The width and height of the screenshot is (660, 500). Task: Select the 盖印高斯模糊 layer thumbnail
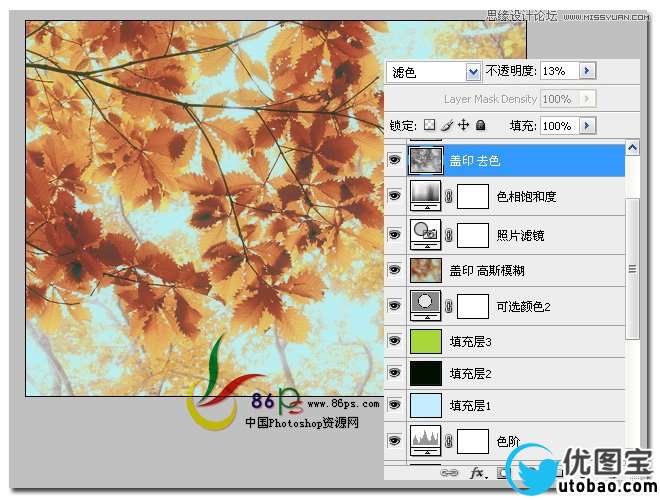426,270
